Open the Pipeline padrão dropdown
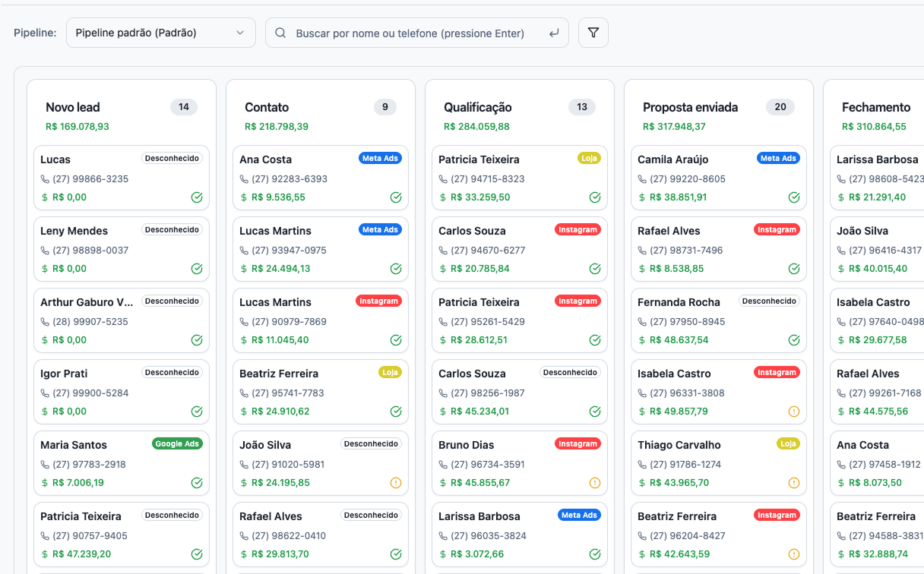 click(161, 33)
